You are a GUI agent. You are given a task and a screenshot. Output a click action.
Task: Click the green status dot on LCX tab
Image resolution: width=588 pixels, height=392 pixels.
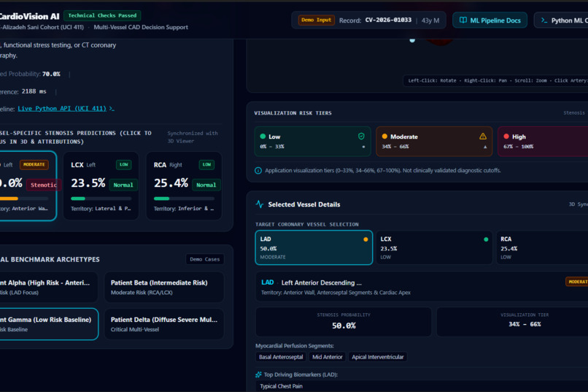(x=486, y=239)
